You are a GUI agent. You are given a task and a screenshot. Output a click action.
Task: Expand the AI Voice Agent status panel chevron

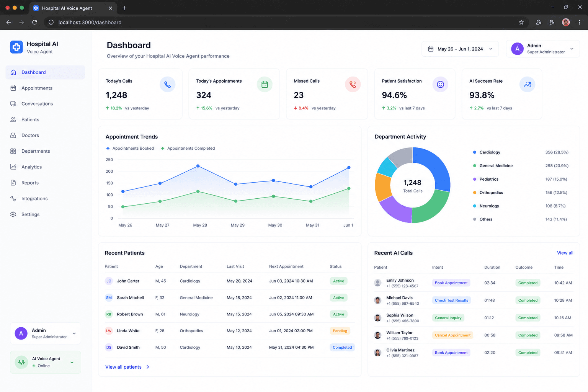pyautogui.click(x=72, y=363)
